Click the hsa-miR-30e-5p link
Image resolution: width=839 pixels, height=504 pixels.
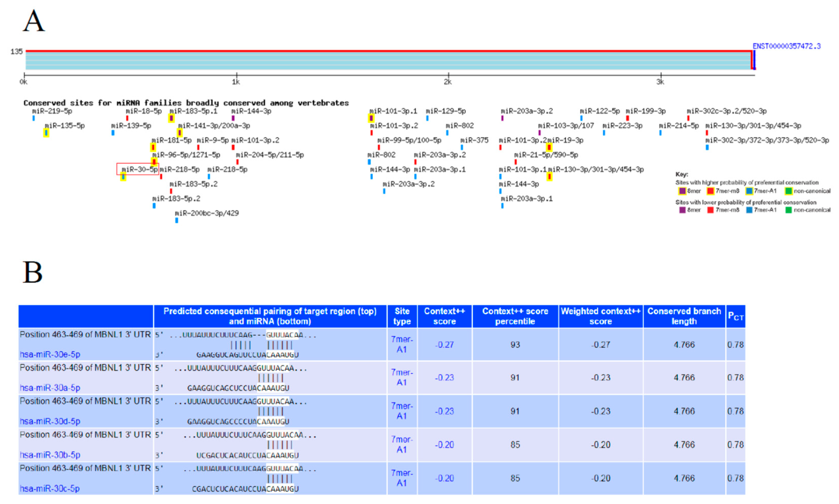coord(50,355)
